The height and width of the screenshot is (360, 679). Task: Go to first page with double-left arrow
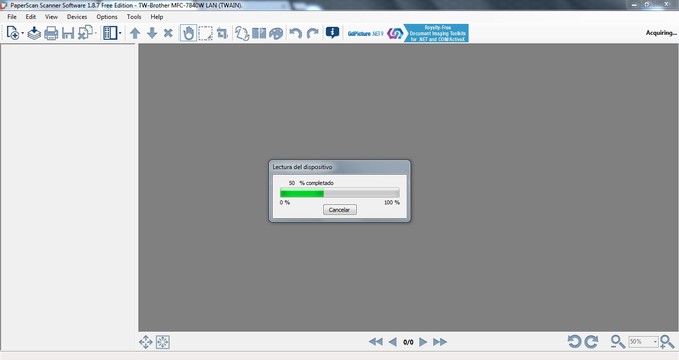[375, 342]
